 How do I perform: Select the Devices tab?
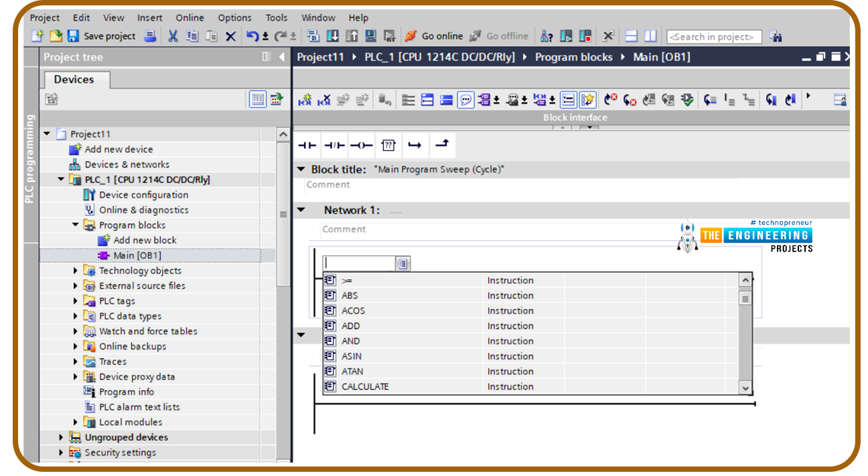(x=74, y=79)
